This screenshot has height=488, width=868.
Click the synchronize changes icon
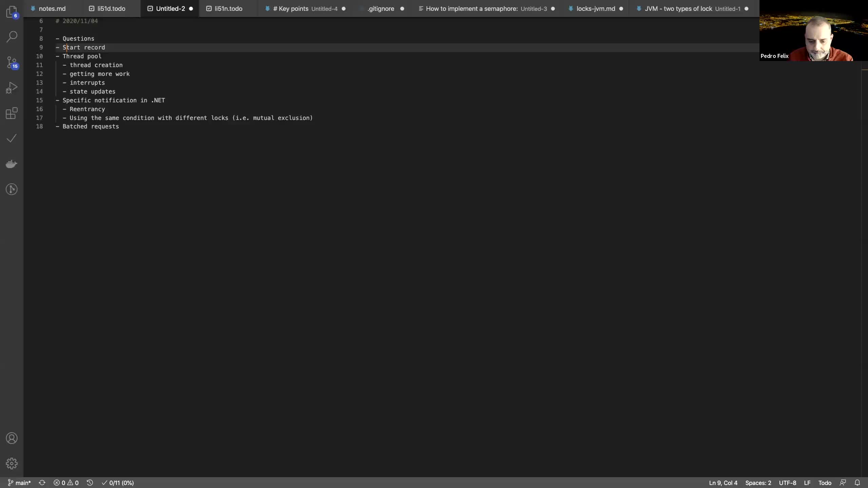42,483
